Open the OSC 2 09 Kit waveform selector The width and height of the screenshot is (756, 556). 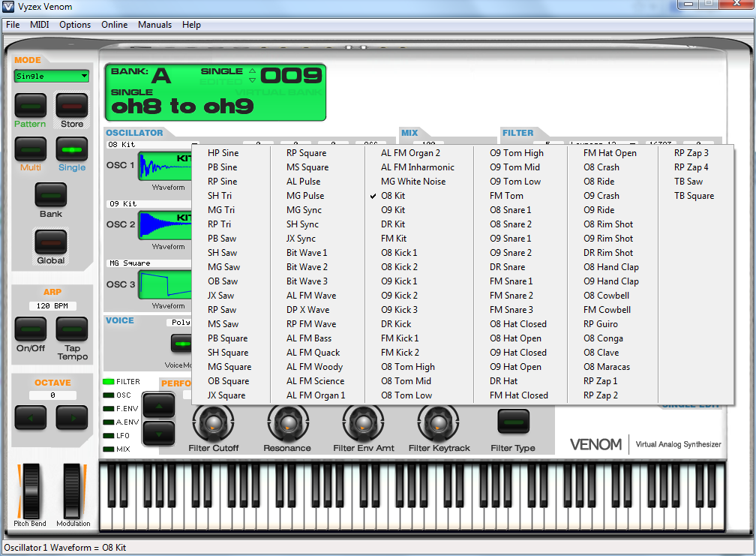[x=148, y=204]
